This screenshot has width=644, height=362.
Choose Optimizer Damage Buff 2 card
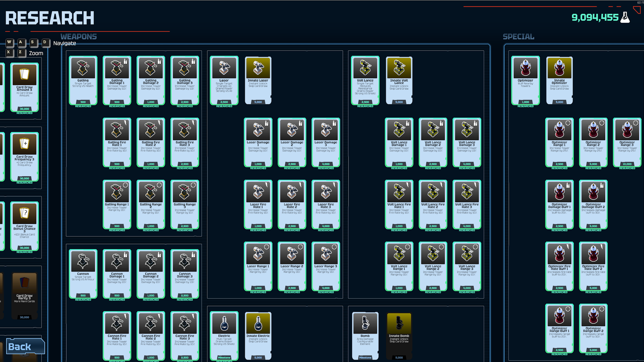tap(593, 204)
